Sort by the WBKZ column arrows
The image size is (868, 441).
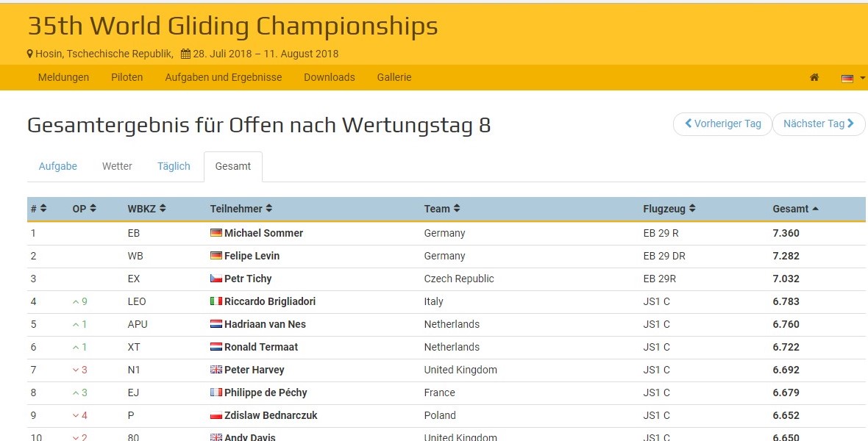[163, 209]
